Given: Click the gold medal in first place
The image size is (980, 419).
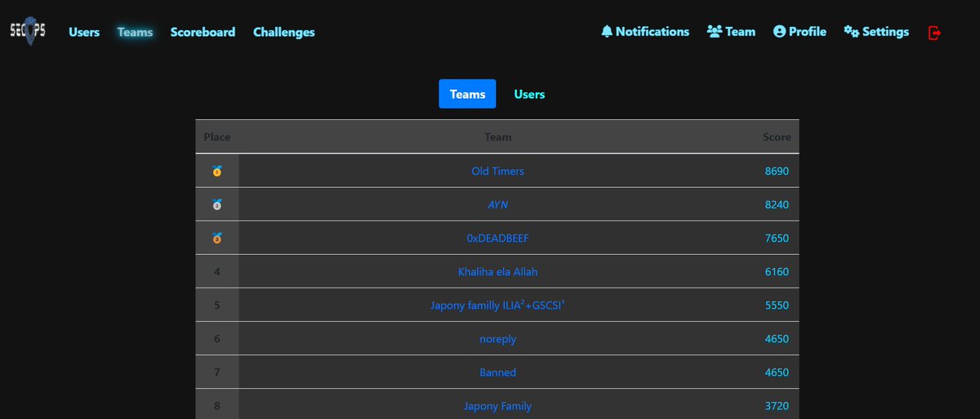Looking at the screenshot, I should 216,172.
